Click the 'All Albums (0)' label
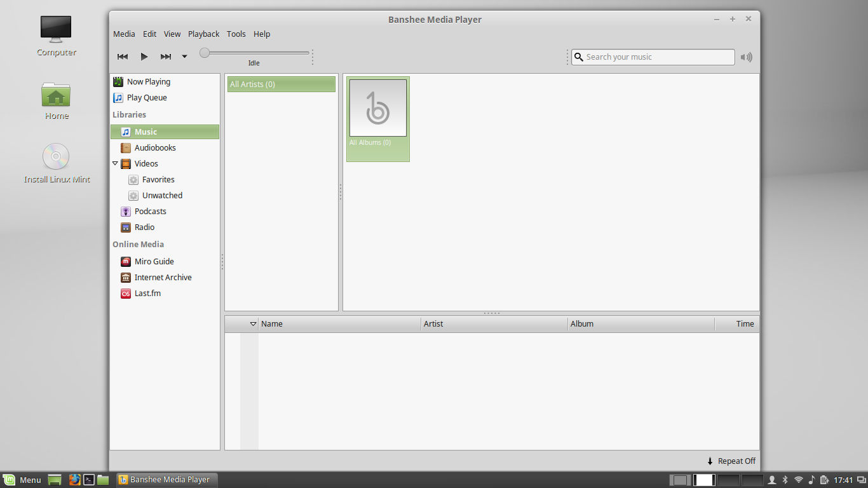This screenshot has height=488, width=868. pyautogui.click(x=370, y=143)
